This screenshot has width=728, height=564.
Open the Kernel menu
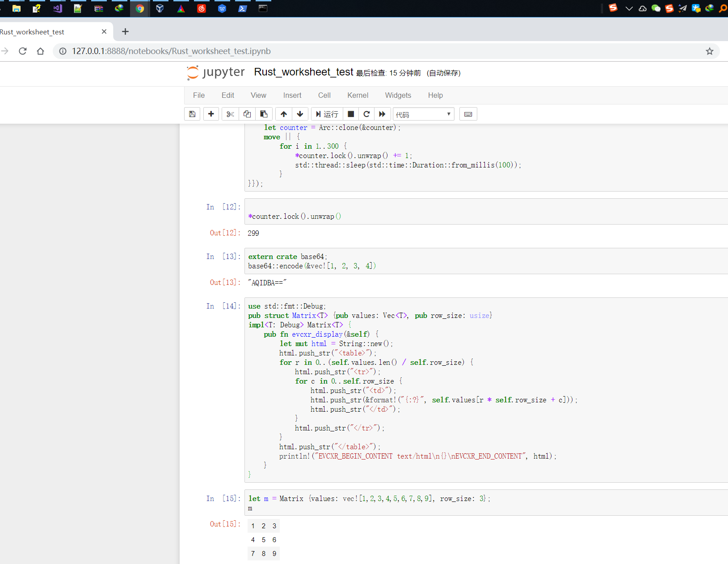358,95
